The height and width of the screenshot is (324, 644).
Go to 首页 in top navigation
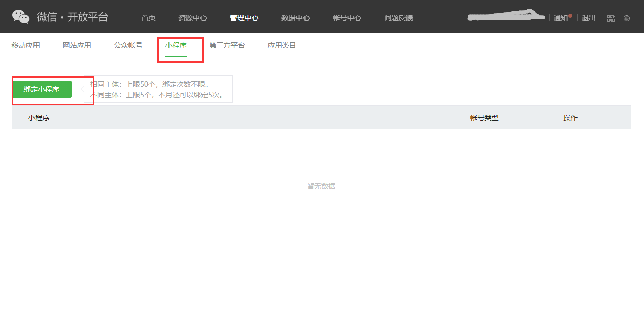click(x=148, y=18)
